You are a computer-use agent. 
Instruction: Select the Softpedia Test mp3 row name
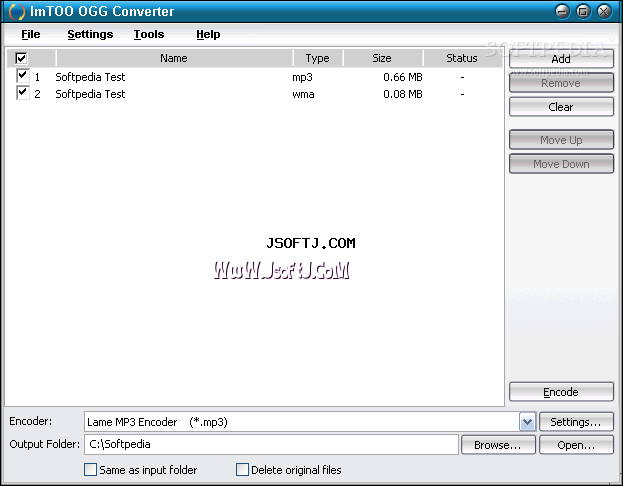[90, 77]
